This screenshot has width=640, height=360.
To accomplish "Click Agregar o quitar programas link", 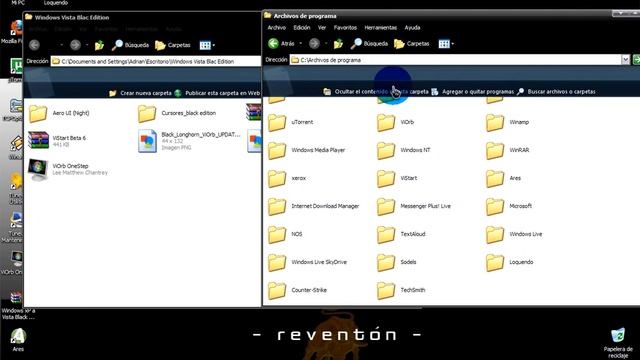I will 473,92.
